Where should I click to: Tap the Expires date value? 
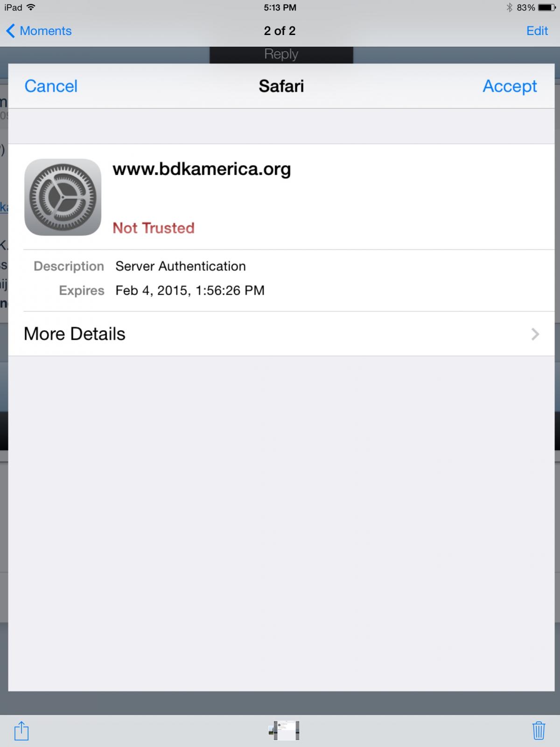click(x=190, y=290)
